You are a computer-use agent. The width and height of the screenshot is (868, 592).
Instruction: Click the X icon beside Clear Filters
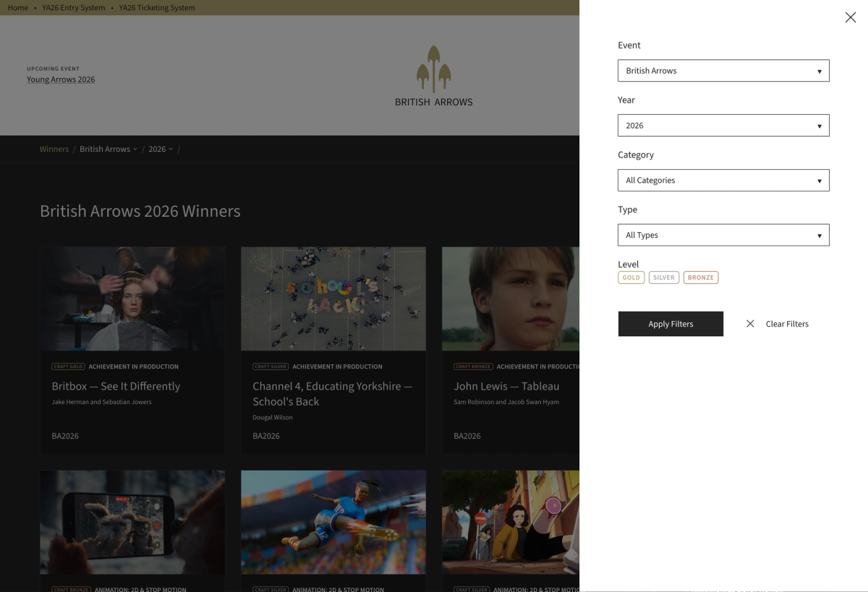click(750, 324)
